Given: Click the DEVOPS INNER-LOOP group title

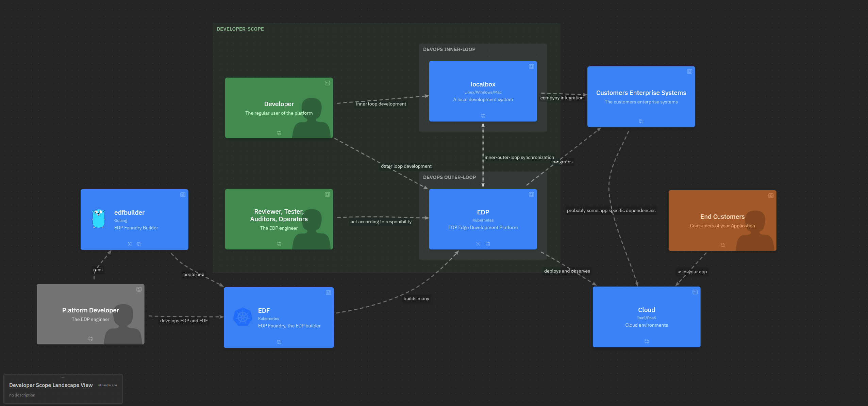Looking at the screenshot, I should point(449,49).
